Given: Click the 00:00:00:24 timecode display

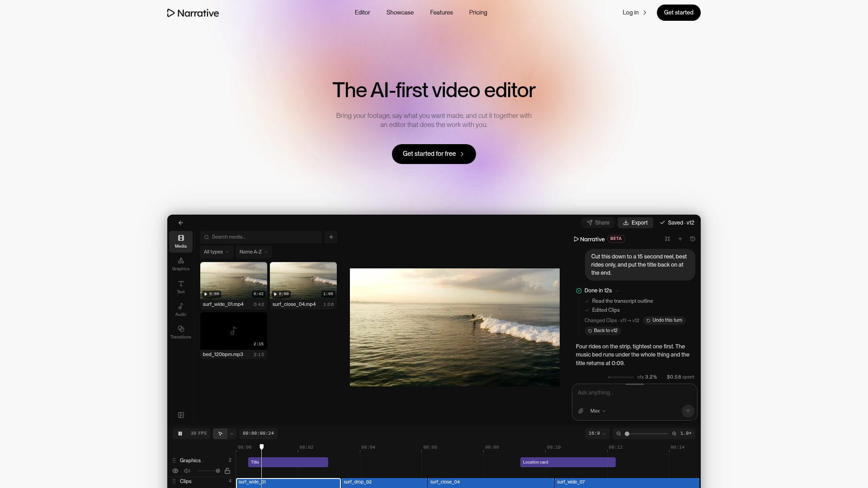Looking at the screenshot, I should coord(258,434).
